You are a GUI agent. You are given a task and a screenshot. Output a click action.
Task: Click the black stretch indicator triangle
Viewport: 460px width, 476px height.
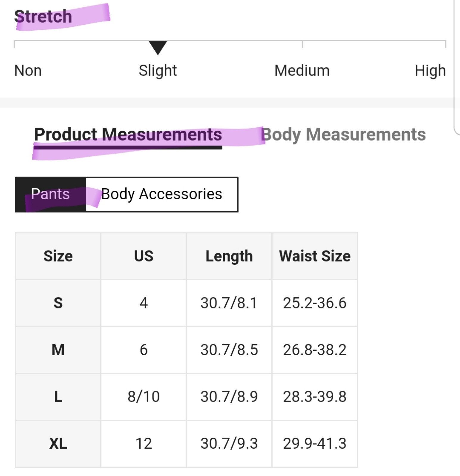[x=158, y=48]
